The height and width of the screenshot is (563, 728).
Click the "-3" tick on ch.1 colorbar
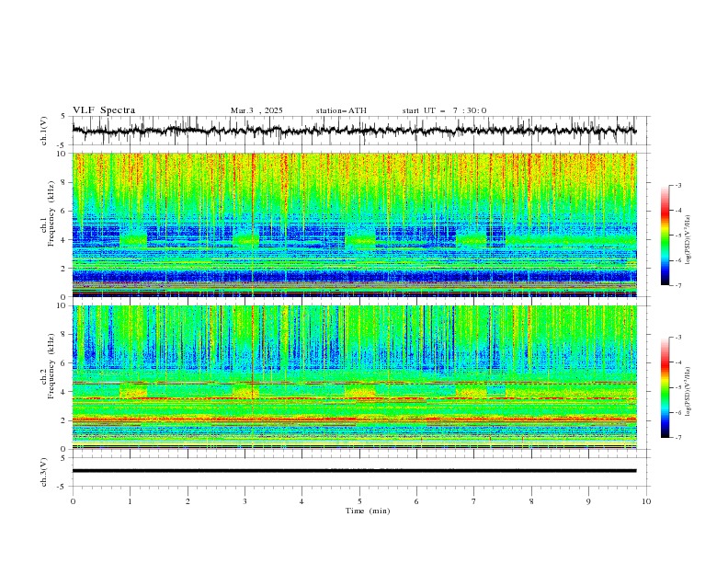click(678, 185)
